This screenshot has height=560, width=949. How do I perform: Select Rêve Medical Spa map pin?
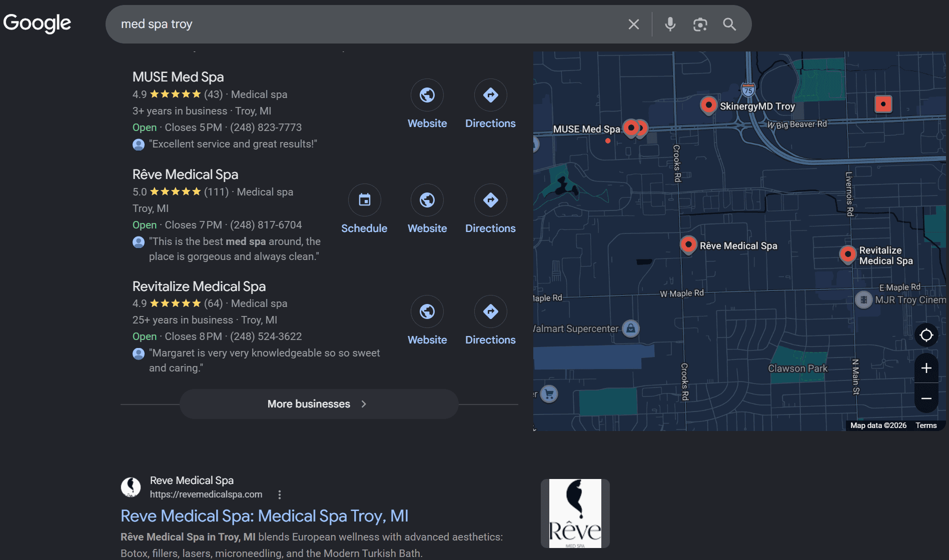[x=688, y=245]
